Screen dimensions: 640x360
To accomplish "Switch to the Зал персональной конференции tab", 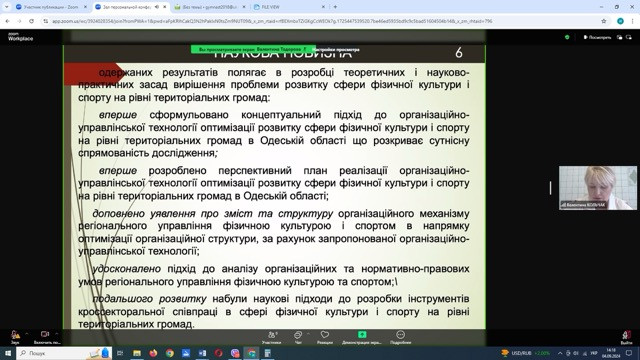I will [x=127, y=7].
